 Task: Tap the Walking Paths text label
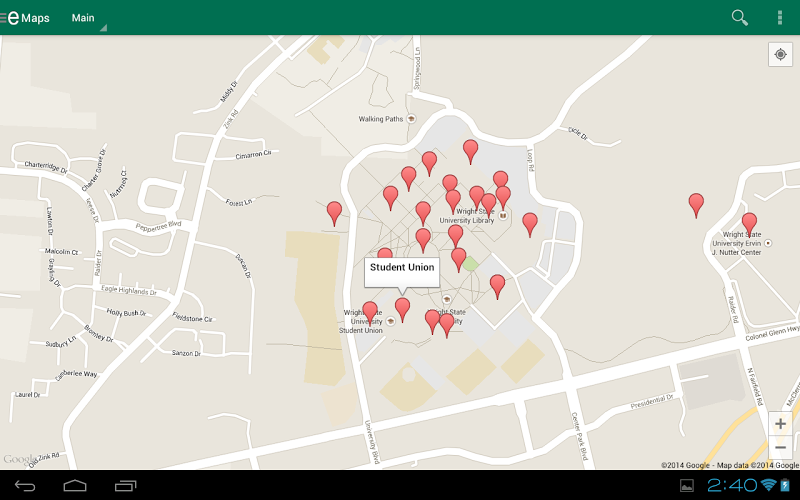(x=381, y=119)
